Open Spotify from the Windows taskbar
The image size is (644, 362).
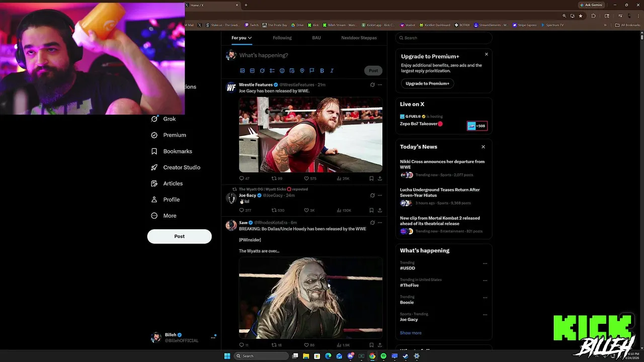pyautogui.click(x=383, y=356)
